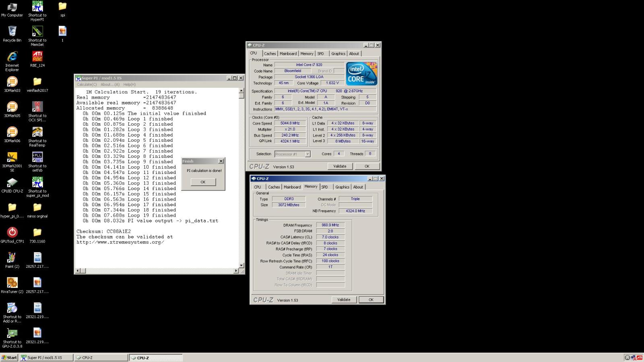The image size is (644, 362).
Task: Click the xtremesystems.org URL text
Action: 120,242
